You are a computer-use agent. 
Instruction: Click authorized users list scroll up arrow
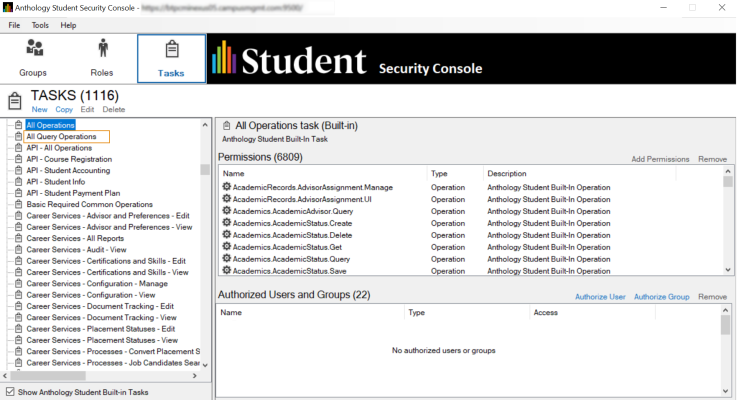pyautogui.click(x=725, y=310)
